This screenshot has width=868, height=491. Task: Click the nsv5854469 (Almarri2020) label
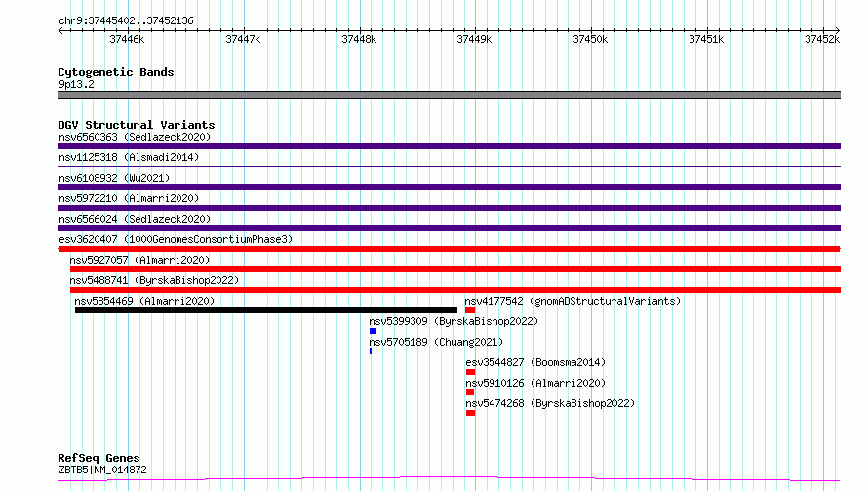[x=144, y=301]
